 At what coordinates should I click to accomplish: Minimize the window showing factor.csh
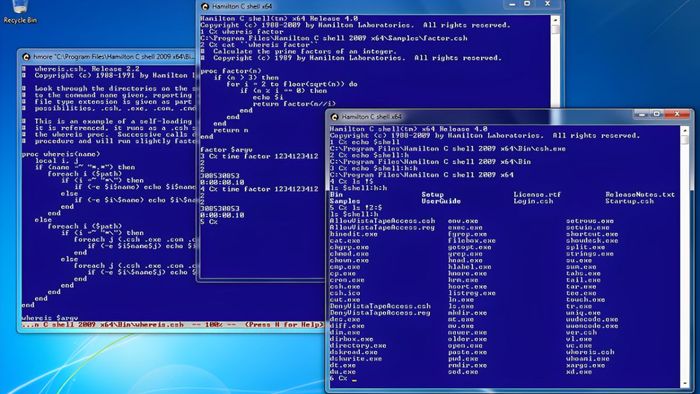(512, 4)
